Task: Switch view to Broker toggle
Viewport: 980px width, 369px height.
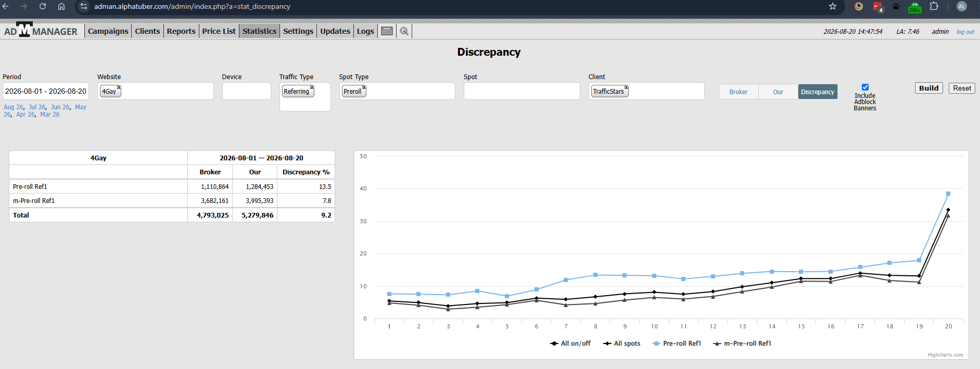Action: (739, 92)
